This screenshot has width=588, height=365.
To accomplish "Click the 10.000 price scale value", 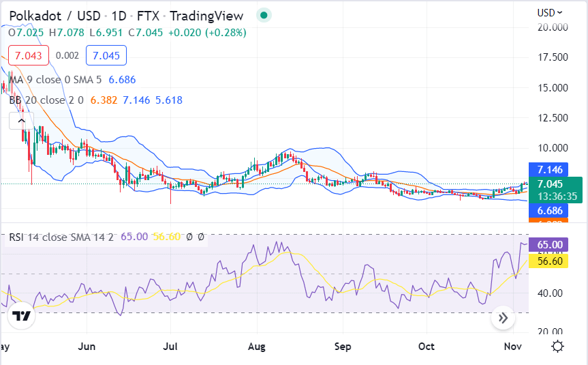I will (x=553, y=148).
